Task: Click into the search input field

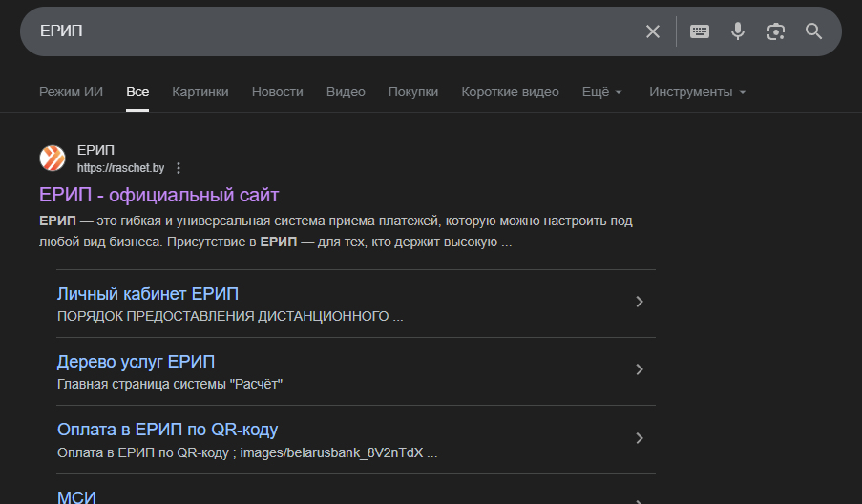Action: click(x=334, y=31)
